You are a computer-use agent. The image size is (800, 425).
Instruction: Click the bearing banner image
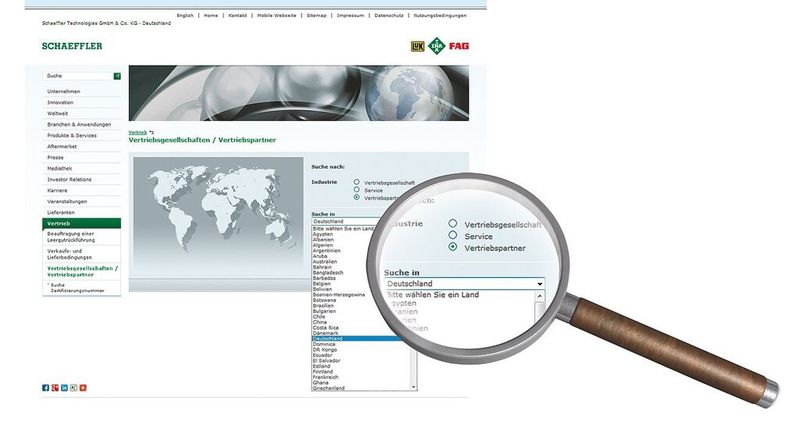298,93
